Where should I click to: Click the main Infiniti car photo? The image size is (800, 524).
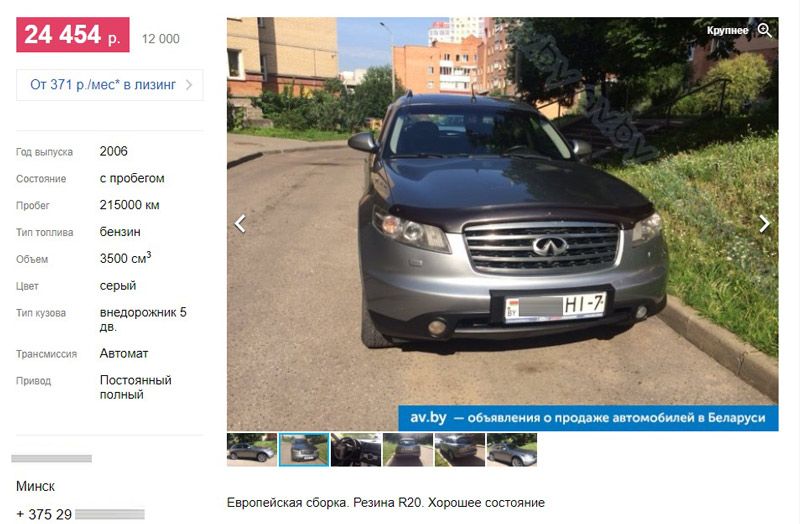coord(503,224)
